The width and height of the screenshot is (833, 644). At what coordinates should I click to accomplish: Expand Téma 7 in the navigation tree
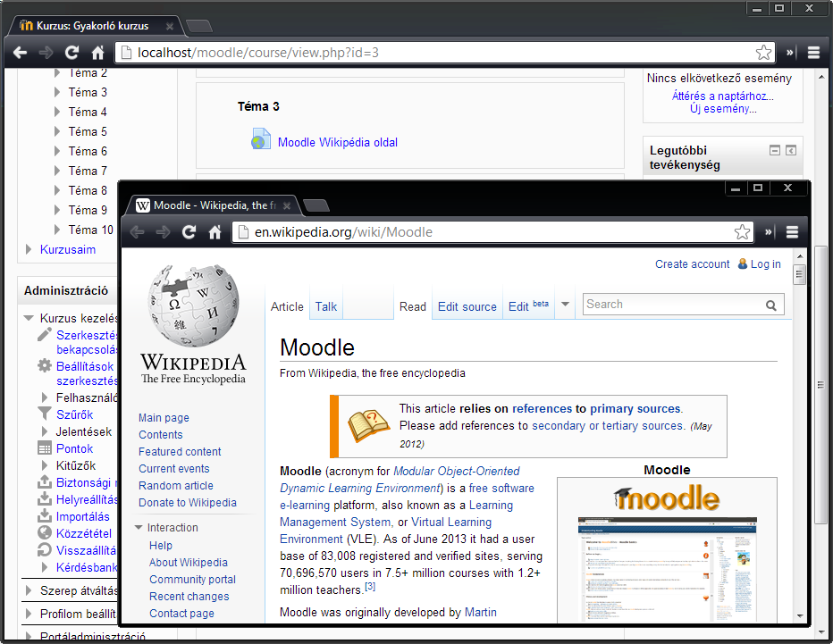(x=57, y=171)
